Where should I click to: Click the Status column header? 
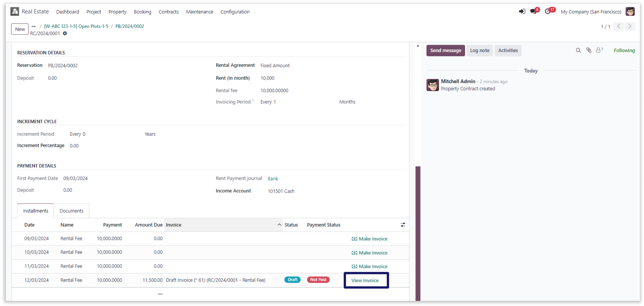[291, 225]
